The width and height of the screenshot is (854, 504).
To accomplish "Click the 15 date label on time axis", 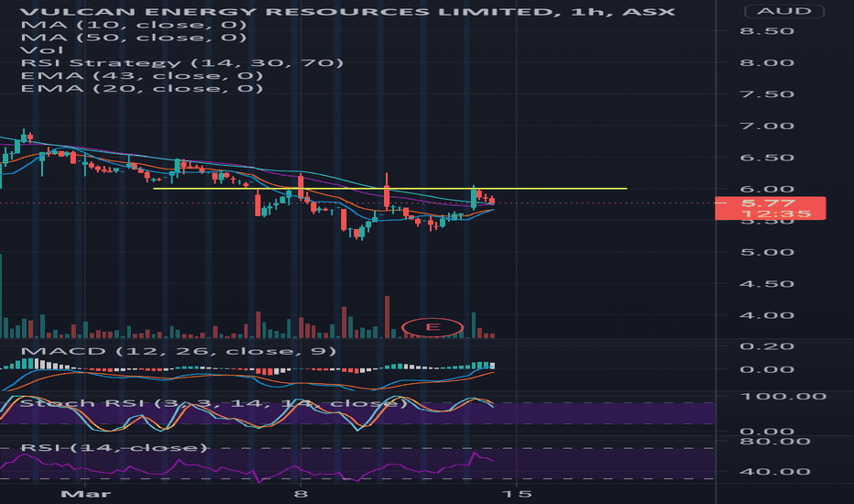I will (x=517, y=494).
